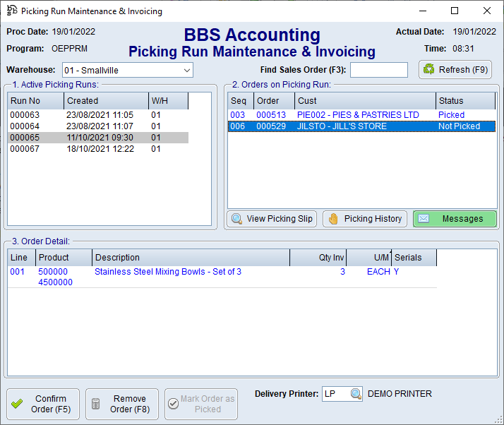Open Picking History hand icon button
This screenshot has height=425, width=504.
tap(365, 219)
